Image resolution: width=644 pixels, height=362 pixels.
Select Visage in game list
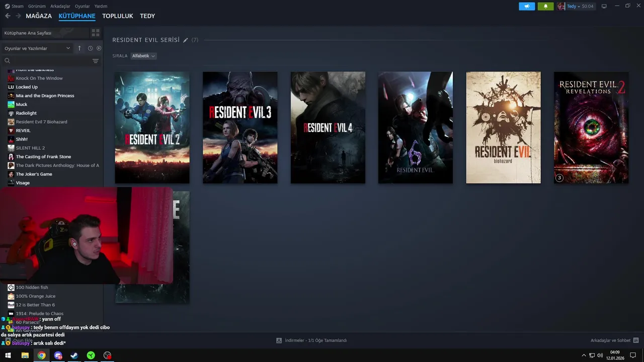23,183
